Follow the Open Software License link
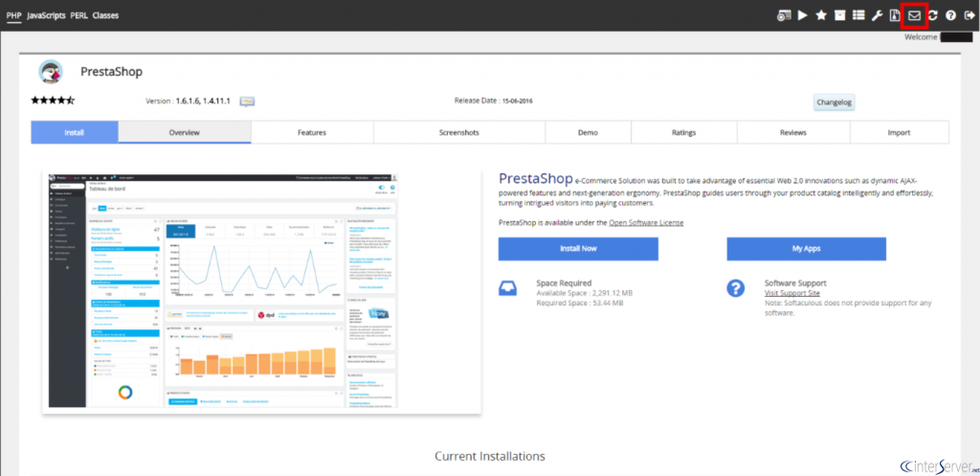 (x=646, y=223)
